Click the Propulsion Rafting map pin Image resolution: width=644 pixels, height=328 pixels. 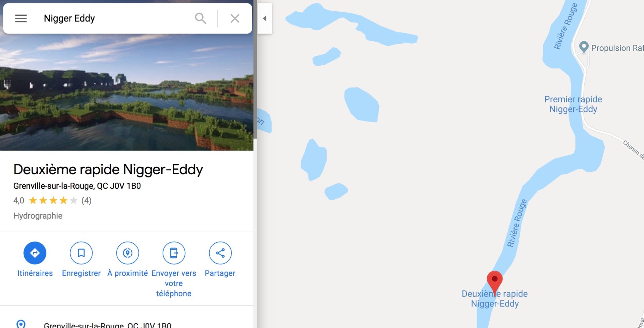pyautogui.click(x=584, y=47)
